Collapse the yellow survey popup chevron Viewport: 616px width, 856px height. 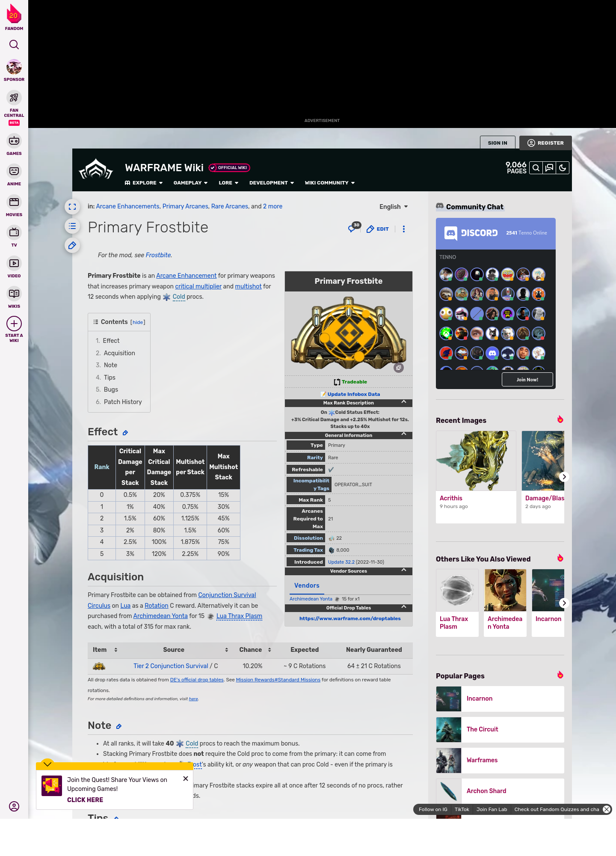click(47, 764)
